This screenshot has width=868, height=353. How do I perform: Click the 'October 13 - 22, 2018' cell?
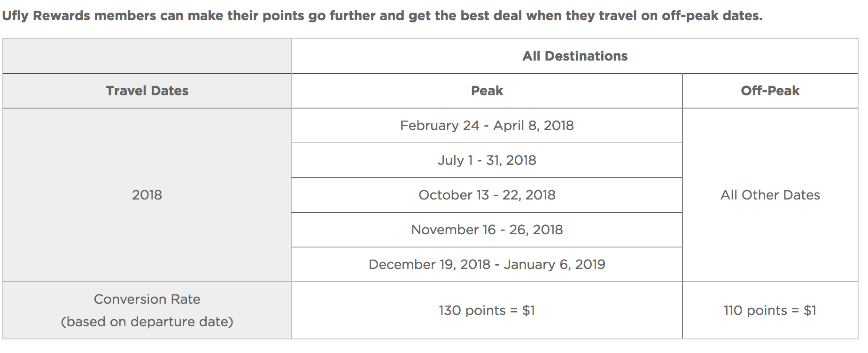point(487,195)
